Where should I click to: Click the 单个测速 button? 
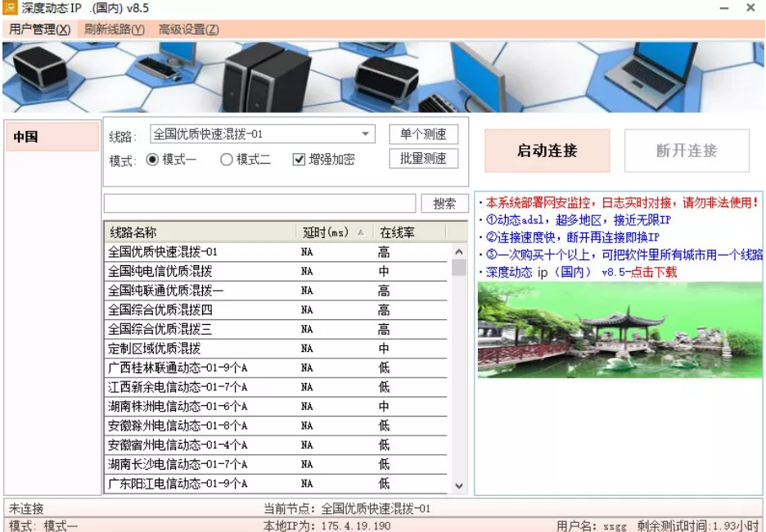click(x=426, y=134)
